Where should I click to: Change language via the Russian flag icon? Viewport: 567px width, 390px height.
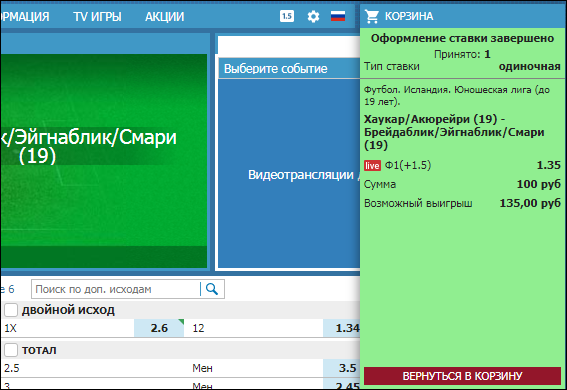click(x=338, y=16)
